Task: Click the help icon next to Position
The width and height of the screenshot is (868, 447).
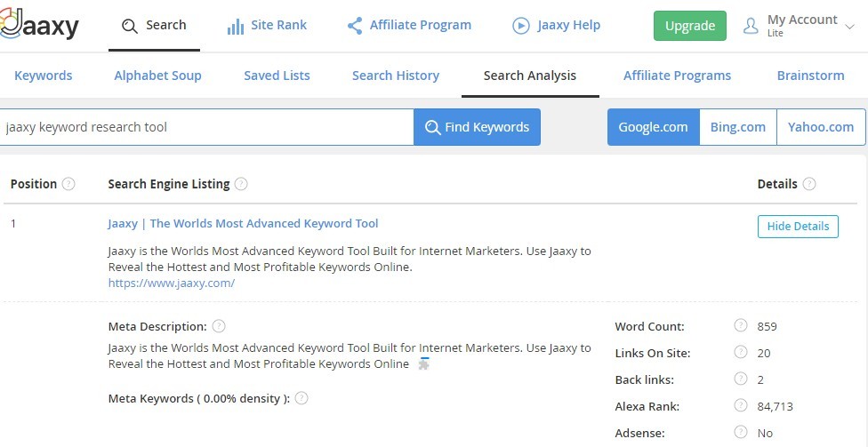Action: click(68, 184)
